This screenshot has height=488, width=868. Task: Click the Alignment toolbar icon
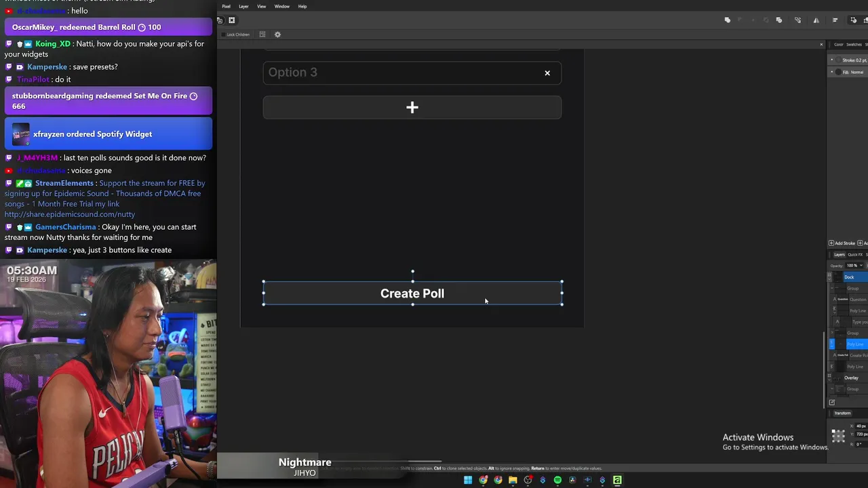click(x=835, y=20)
